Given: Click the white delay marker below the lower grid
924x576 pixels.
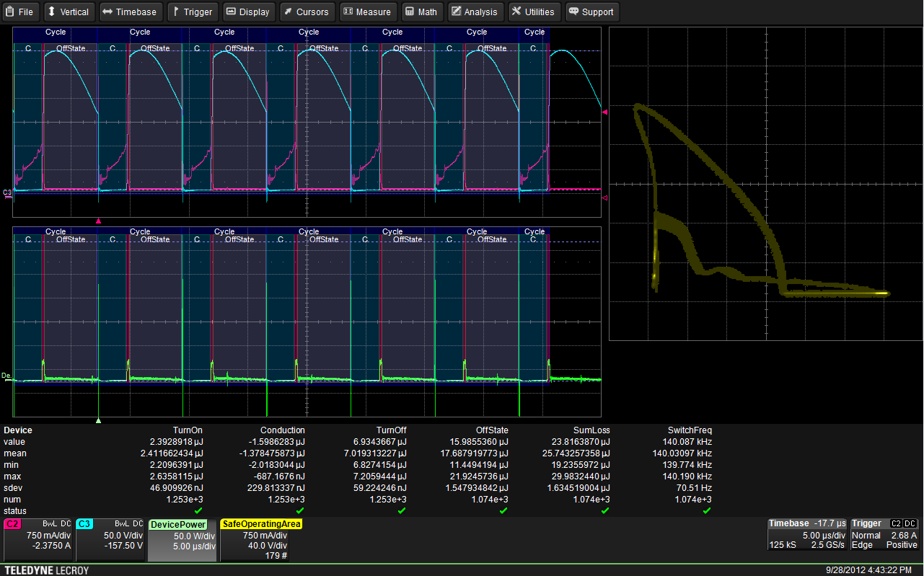Looking at the screenshot, I should (99, 420).
